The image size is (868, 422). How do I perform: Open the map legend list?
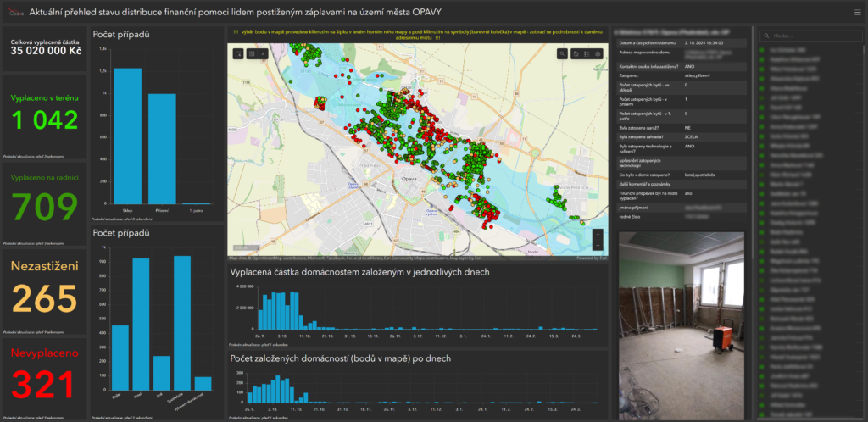(586, 53)
